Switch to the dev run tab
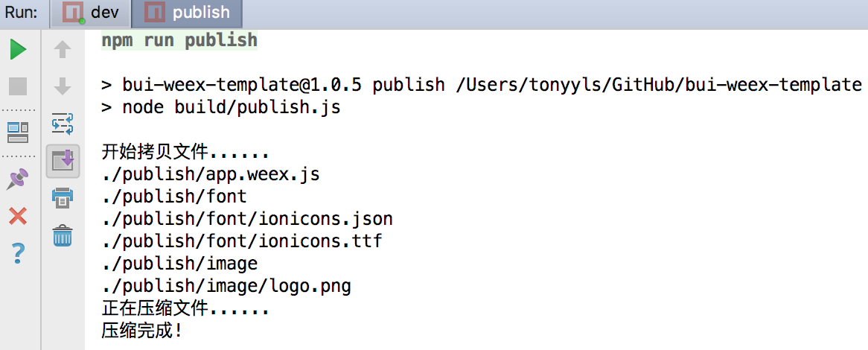The height and width of the screenshot is (350, 868). click(92, 13)
